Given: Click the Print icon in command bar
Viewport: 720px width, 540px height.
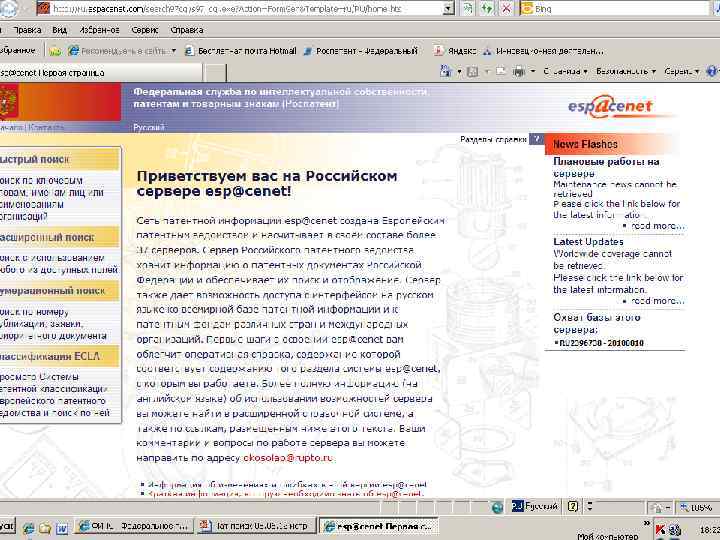Looking at the screenshot, I should 519,71.
